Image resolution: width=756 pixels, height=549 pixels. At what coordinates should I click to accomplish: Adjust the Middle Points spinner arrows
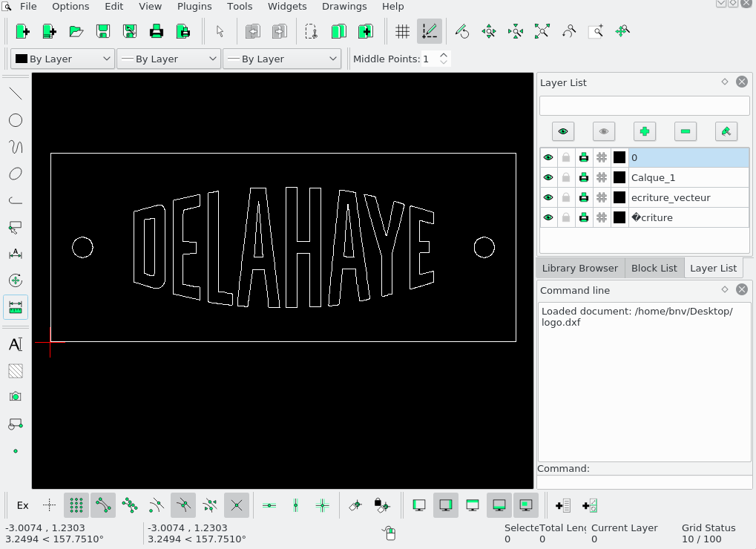[444, 59]
